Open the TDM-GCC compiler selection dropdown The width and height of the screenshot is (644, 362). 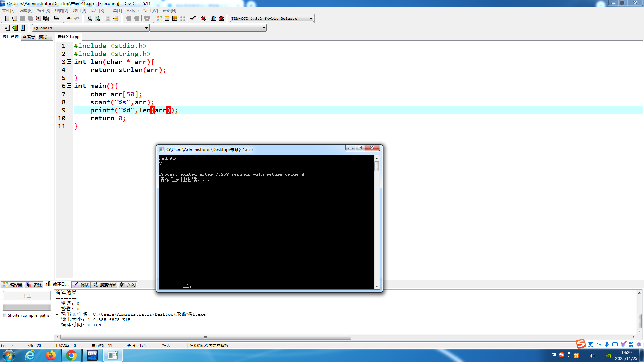311,19
